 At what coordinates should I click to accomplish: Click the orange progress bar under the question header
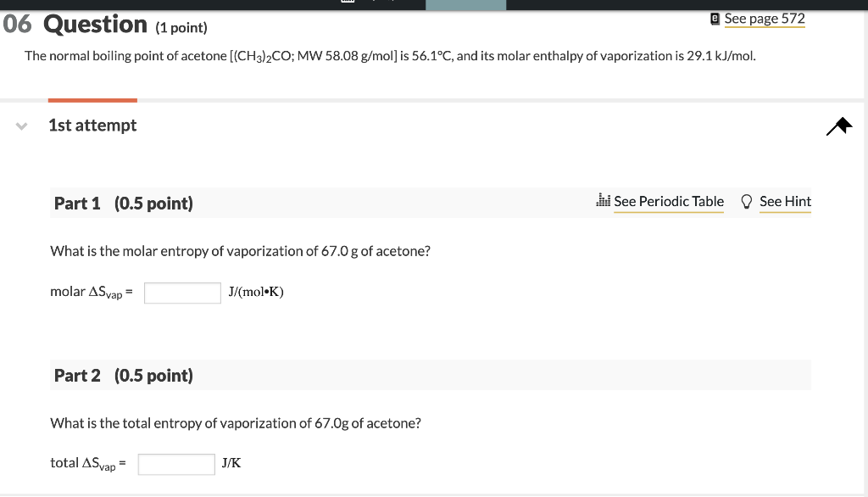pyautogui.click(x=92, y=99)
